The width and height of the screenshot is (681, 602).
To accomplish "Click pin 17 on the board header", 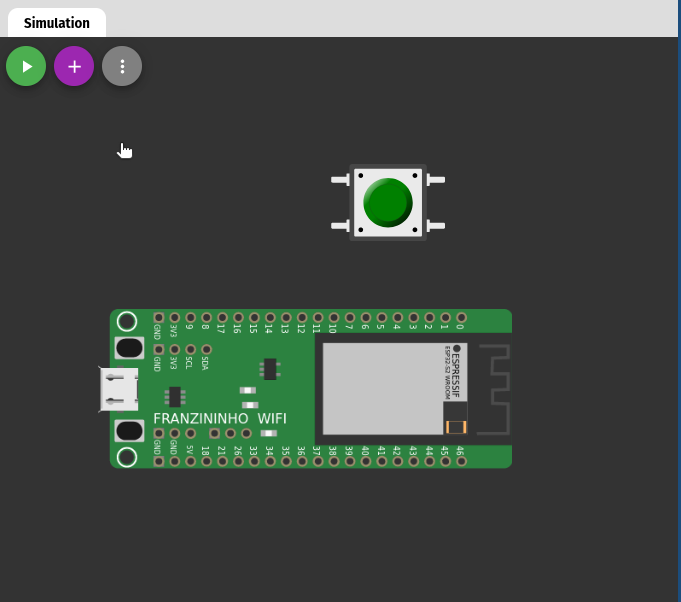I will tap(222, 318).
